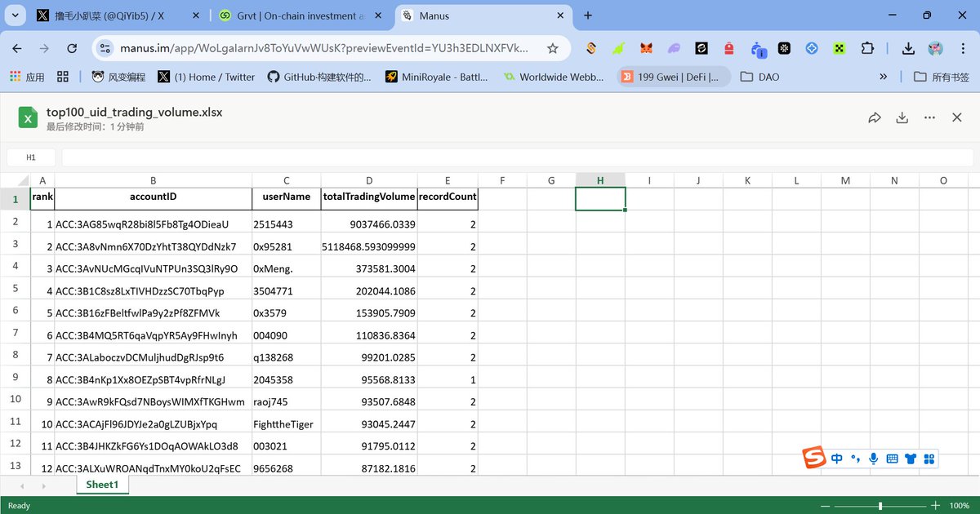980x514 pixels.
Task: Open the MetaMask fox extension
Action: click(646, 49)
